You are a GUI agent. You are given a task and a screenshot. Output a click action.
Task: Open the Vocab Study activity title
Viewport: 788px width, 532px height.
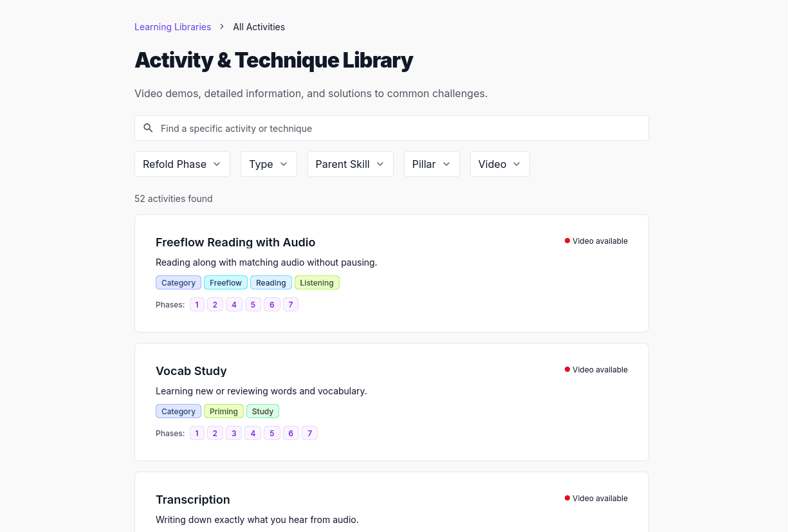coord(191,371)
